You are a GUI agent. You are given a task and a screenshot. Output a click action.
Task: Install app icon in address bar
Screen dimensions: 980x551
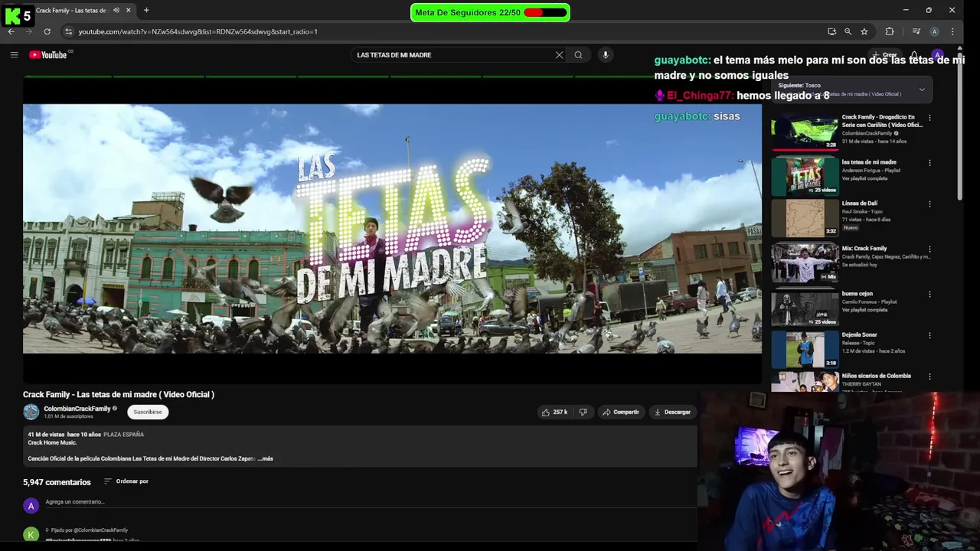click(831, 31)
